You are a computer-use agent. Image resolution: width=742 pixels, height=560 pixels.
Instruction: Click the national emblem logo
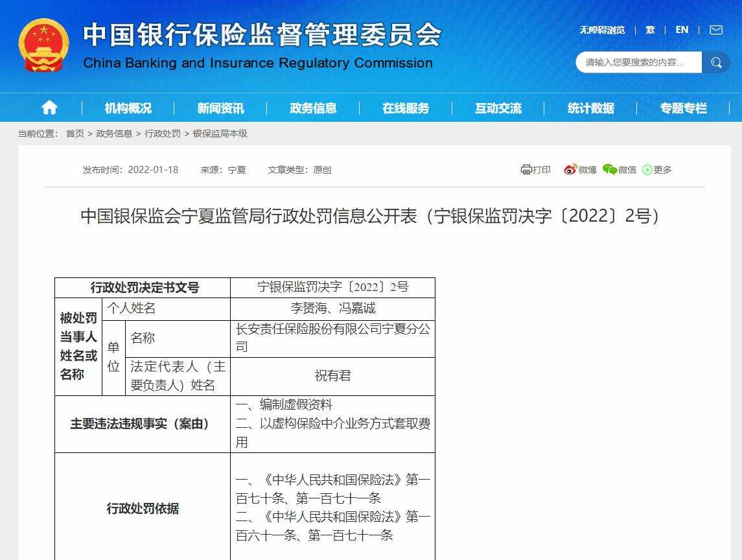[43, 46]
